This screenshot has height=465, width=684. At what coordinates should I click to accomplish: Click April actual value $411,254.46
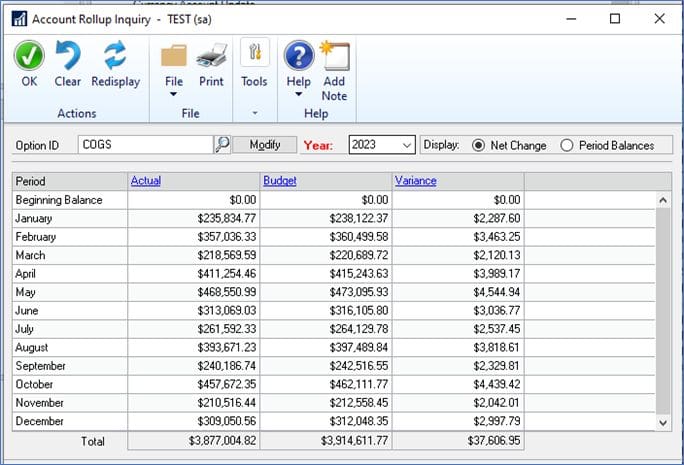(226, 274)
